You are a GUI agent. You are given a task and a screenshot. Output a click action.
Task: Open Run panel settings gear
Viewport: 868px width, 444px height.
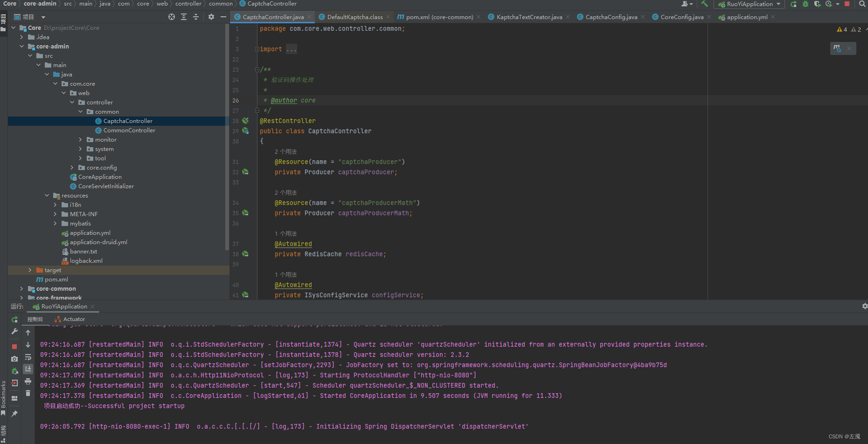coord(865,306)
